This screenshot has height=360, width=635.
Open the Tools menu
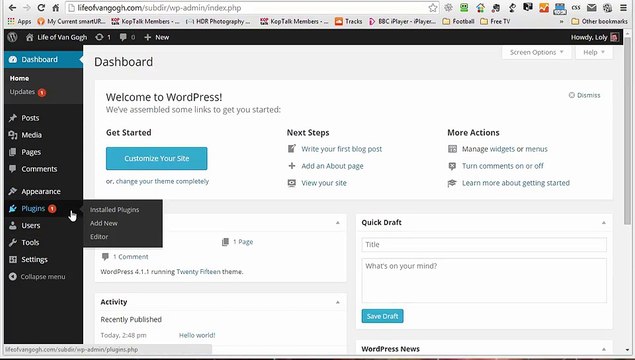[43, 243]
